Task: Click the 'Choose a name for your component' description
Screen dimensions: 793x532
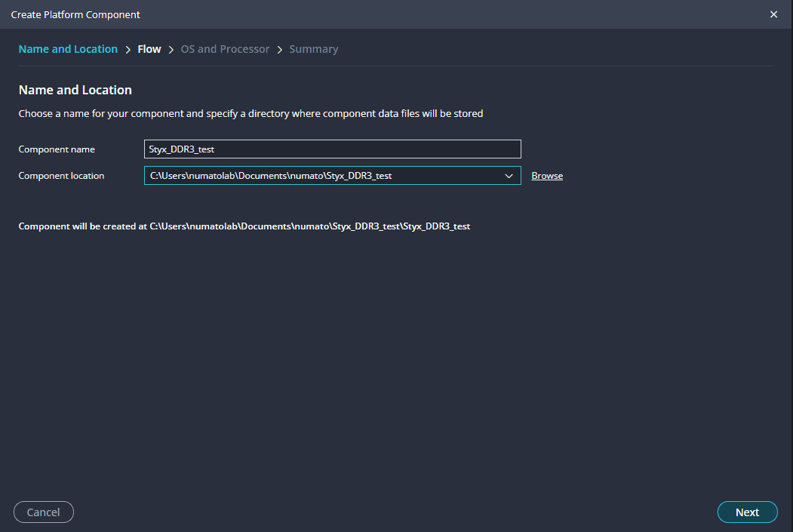Action: tap(251, 114)
